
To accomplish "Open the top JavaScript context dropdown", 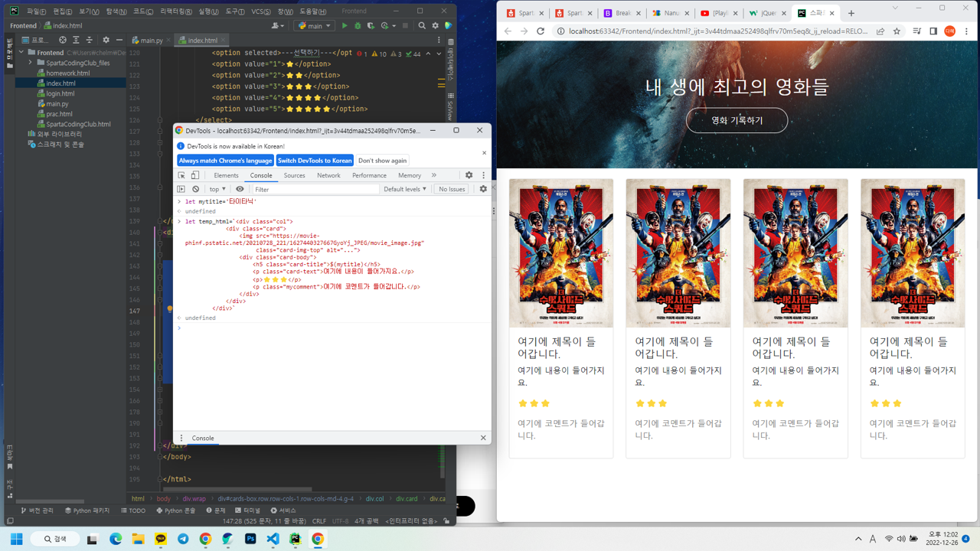I will [217, 189].
